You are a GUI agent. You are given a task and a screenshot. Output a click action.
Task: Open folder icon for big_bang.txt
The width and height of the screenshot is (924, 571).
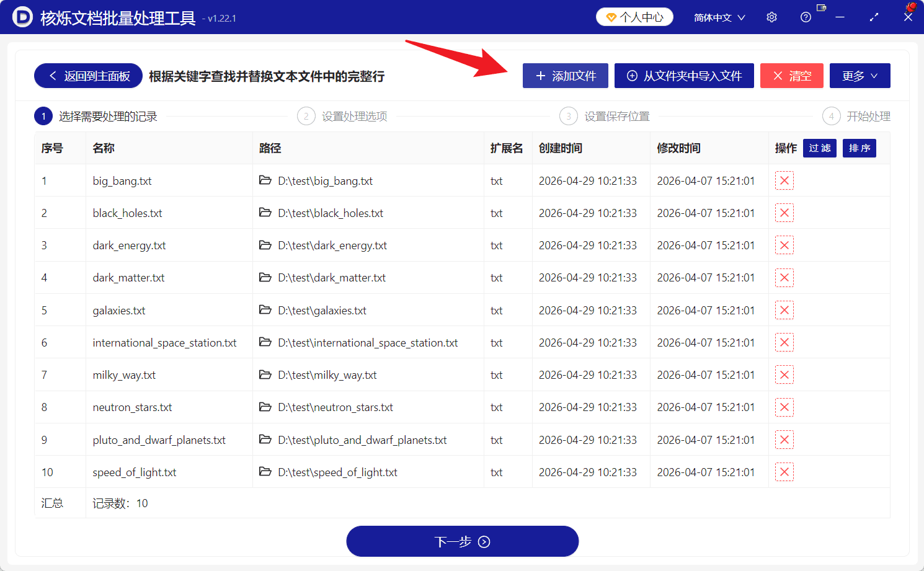coord(265,180)
